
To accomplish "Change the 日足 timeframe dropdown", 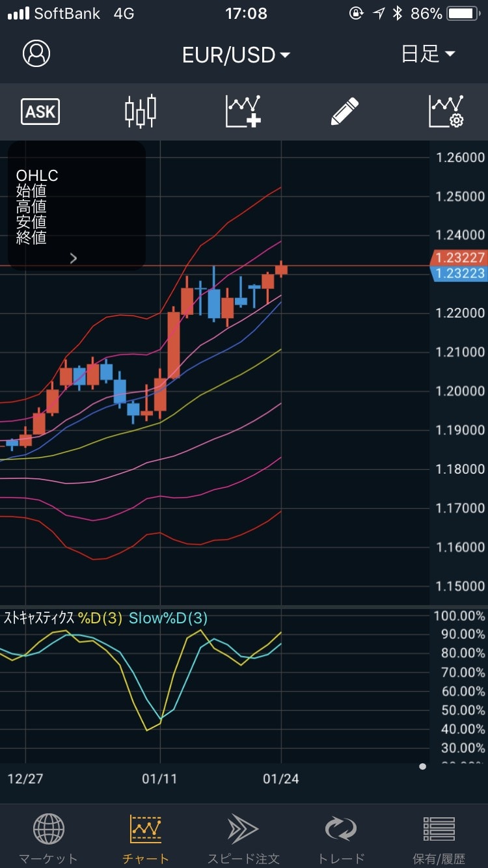I will (428, 54).
